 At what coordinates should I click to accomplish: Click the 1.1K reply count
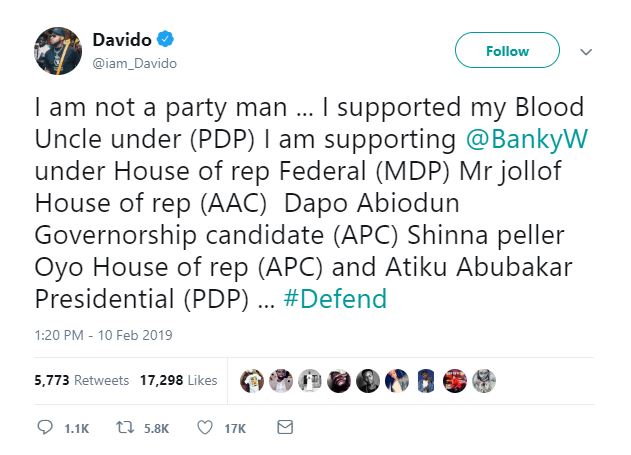[76, 428]
